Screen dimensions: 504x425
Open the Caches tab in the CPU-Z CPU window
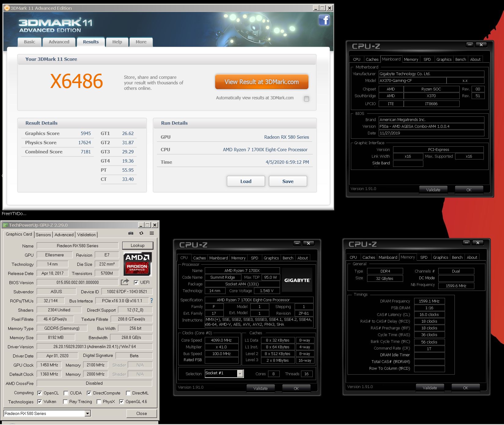[199, 258]
